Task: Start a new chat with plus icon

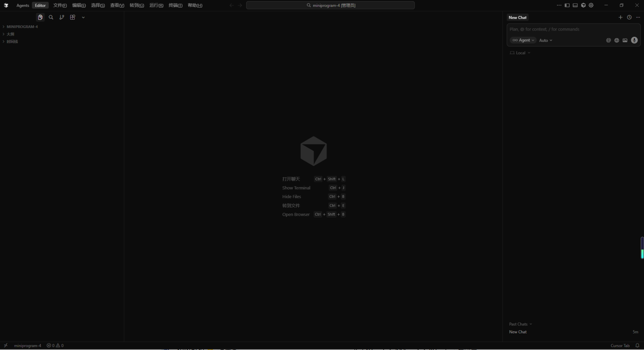Action: 620,17
